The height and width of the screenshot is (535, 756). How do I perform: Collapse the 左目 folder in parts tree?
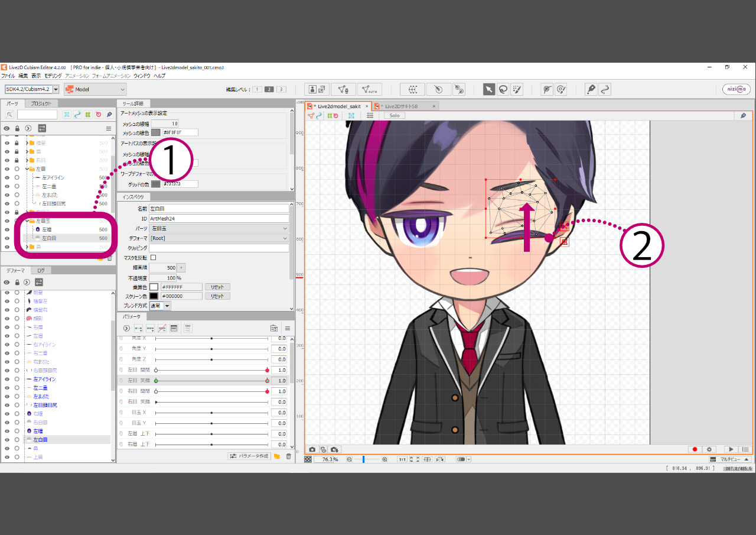click(x=27, y=168)
